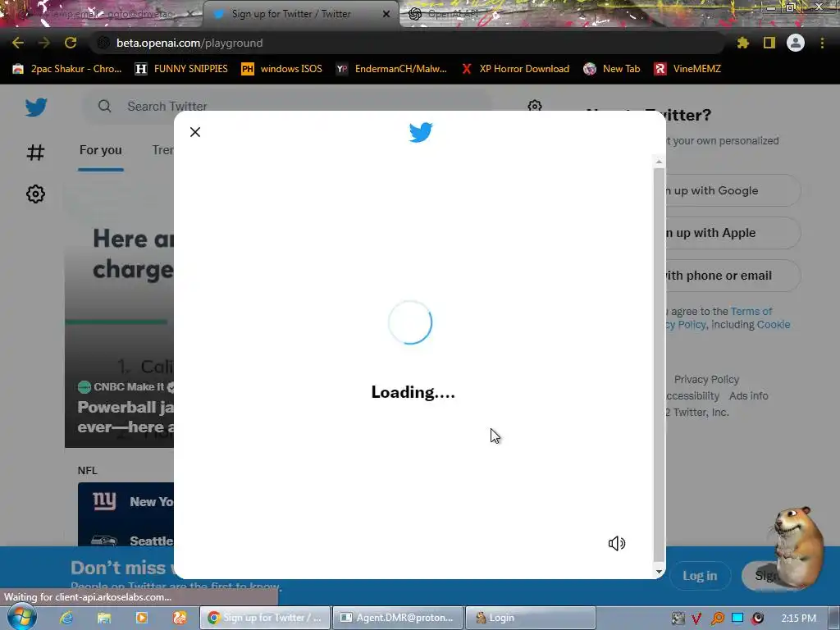This screenshot has height=630, width=840.
Task: Open Settings gear in left sidebar
Action: click(x=35, y=194)
